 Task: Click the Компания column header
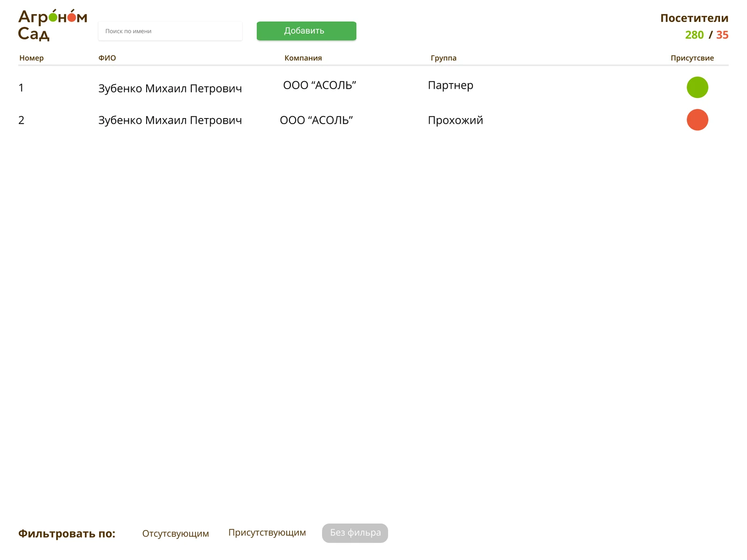coord(303,58)
